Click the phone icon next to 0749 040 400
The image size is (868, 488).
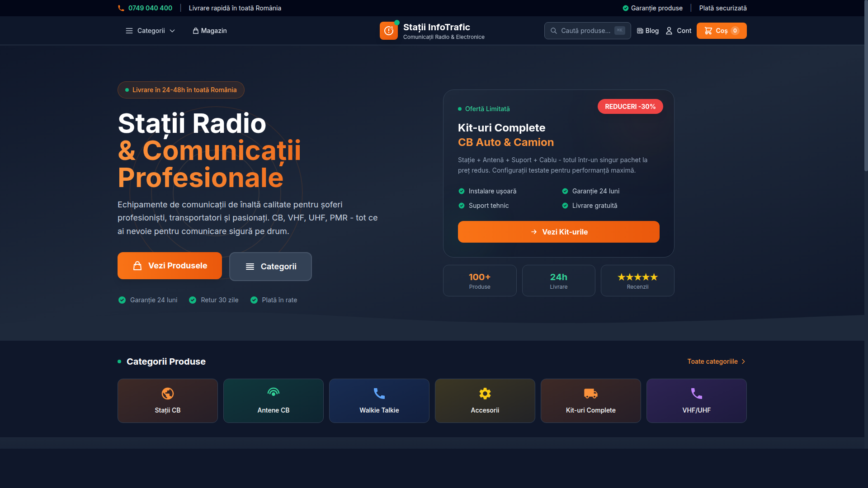click(121, 8)
